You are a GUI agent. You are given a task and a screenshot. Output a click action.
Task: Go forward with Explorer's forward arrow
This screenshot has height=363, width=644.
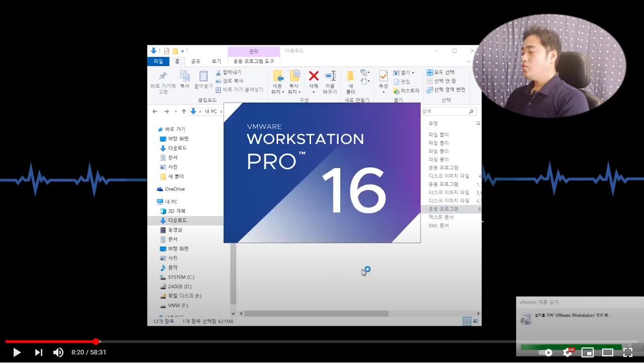coord(166,111)
